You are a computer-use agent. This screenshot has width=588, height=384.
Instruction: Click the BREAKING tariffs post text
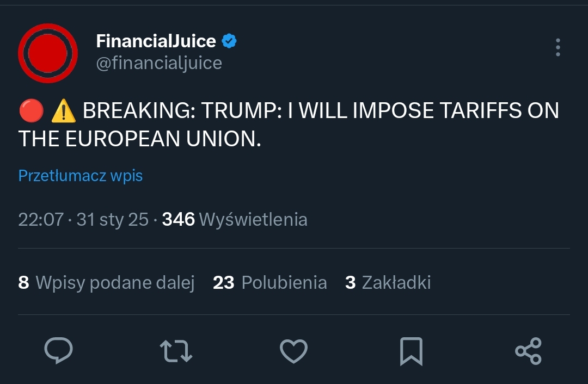(x=320, y=112)
